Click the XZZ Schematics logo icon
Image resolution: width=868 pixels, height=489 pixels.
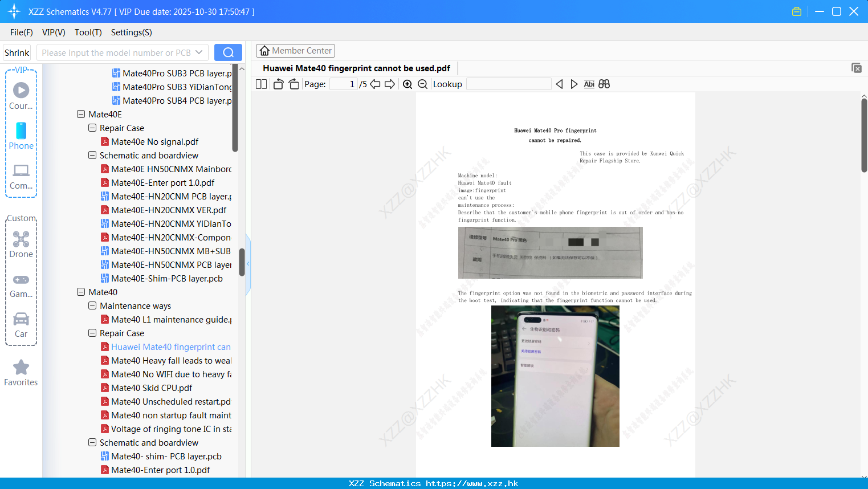pyautogui.click(x=14, y=11)
